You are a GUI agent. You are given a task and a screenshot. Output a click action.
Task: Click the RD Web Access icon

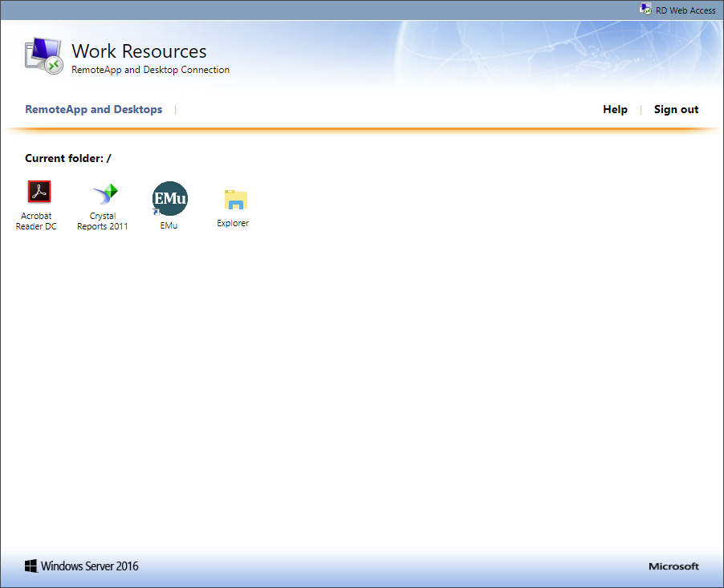click(x=645, y=10)
